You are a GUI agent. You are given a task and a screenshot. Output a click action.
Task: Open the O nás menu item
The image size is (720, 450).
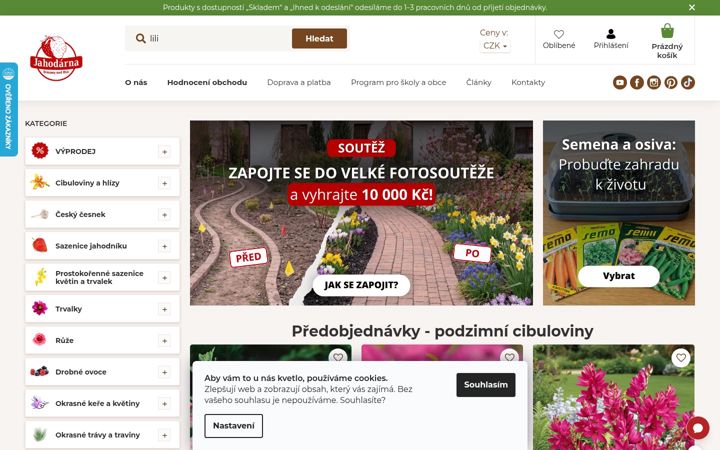pos(136,83)
